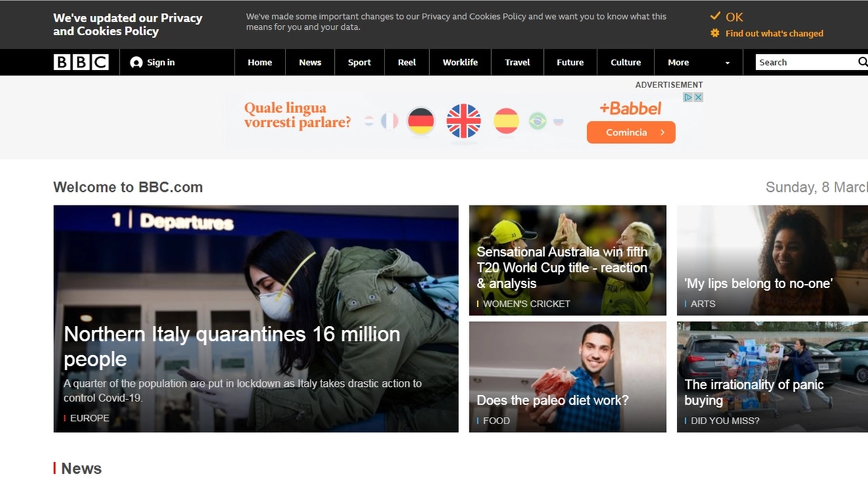Image resolution: width=868 pixels, height=488 pixels.
Task: Go to the Travel section
Action: (517, 62)
